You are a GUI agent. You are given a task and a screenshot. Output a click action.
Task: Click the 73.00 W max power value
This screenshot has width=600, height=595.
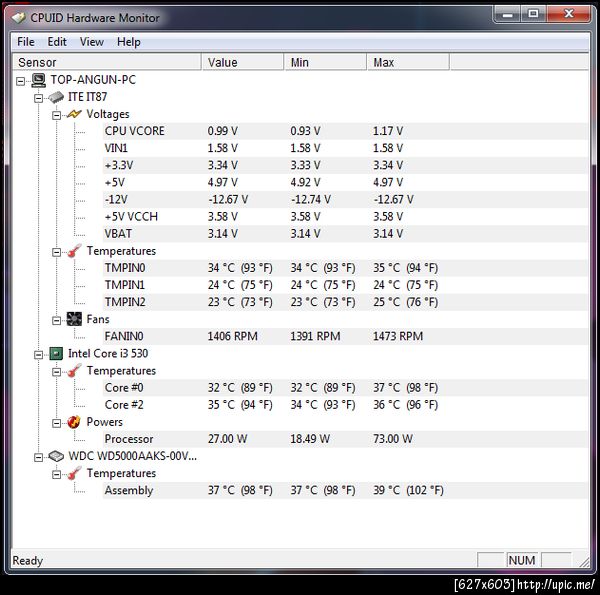pos(393,439)
